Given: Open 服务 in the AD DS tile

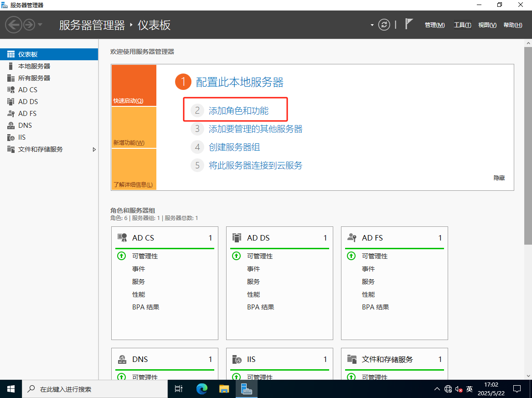Looking at the screenshot, I should [x=253, y=282].
